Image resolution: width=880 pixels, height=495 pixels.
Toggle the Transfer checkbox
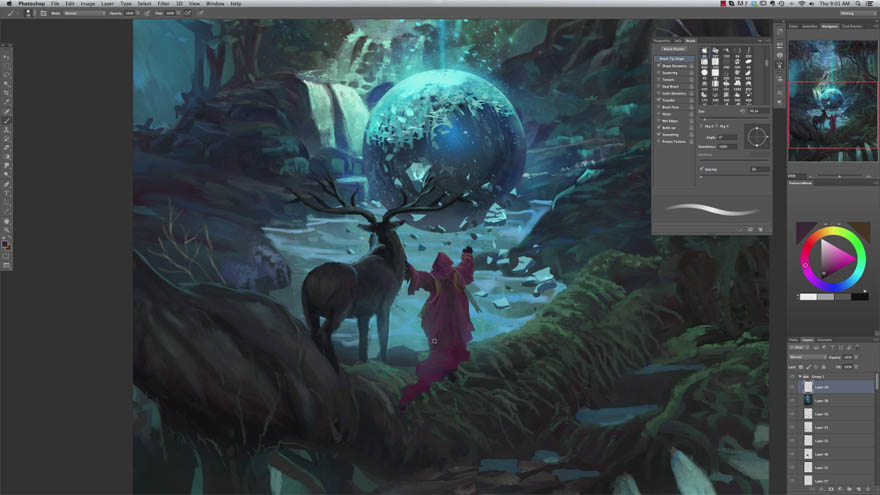tap(659, 100)
